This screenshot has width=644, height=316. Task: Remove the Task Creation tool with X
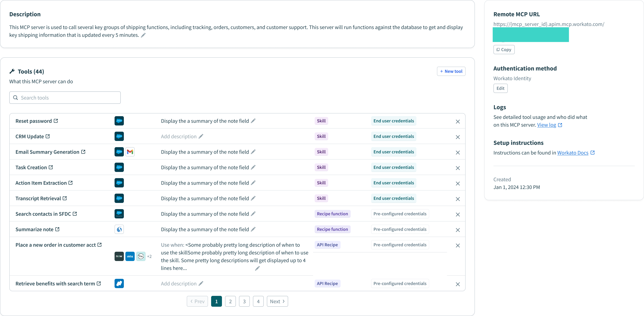[x=457, y=168]
